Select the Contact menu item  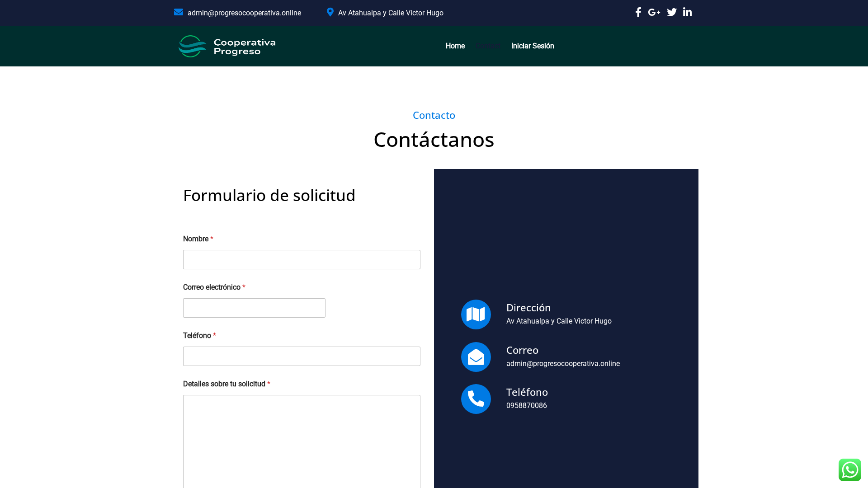pos(488,46)
